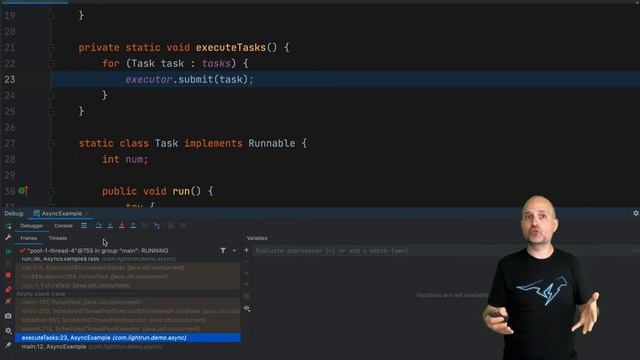Click the red Stop debugging icon
640x360 pixels.
[8, 276]
